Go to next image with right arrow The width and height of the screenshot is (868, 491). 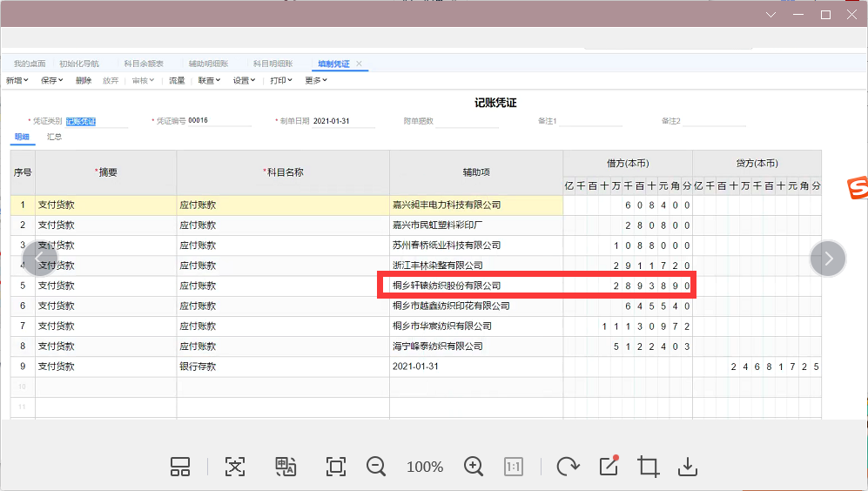828,258
